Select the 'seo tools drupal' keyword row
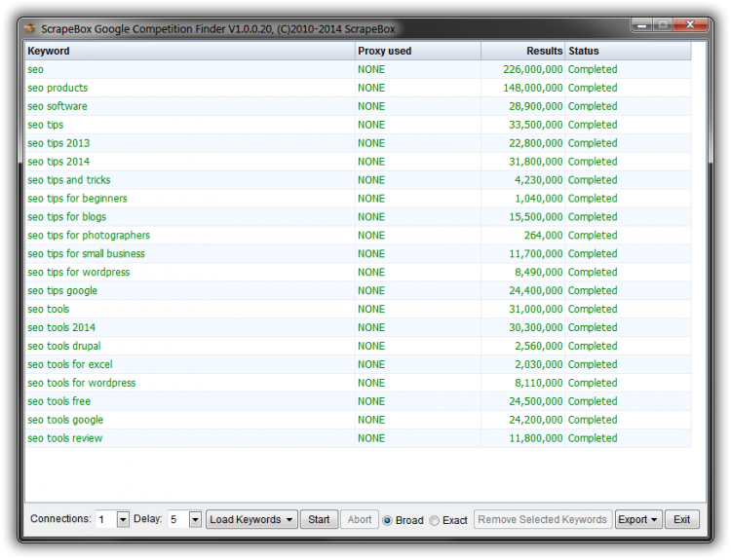 [358, 346]
